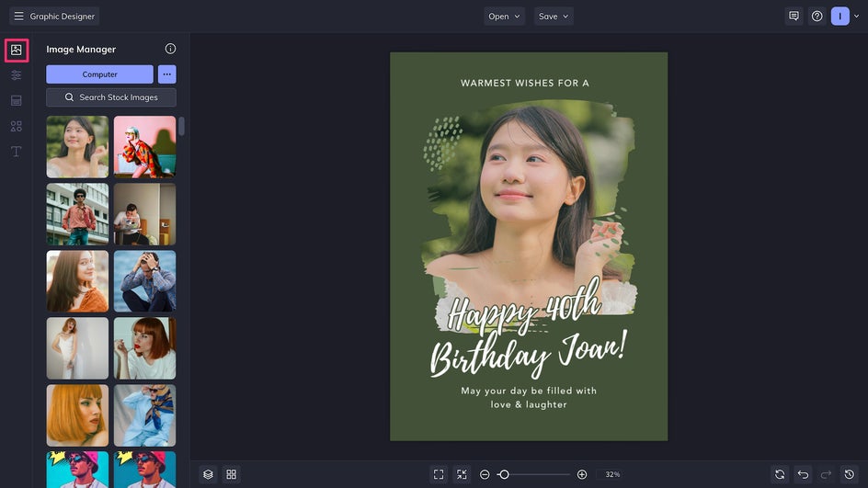Image resolution: width=868 pixels, height=488 pixels.
Task: Click the image panel scrollbar
Action: (181, 126)
